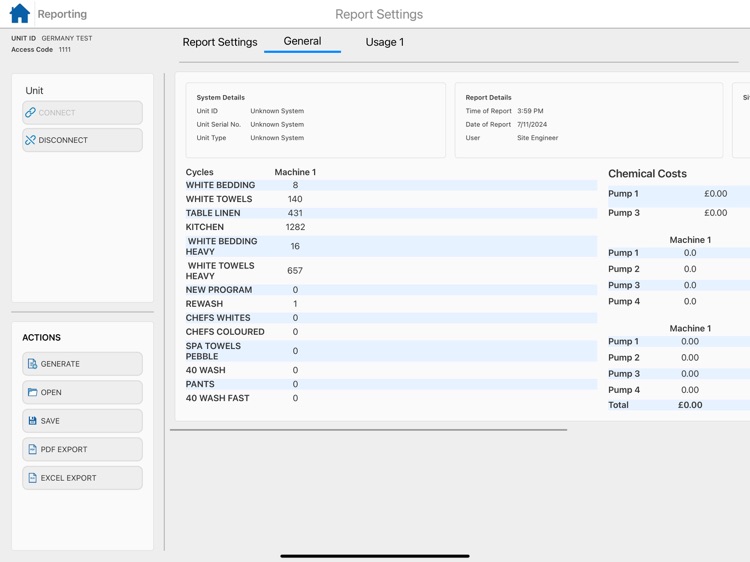Click the System Details heading
The width and height of the screenshot is (750, 562).
coord(221,98)
